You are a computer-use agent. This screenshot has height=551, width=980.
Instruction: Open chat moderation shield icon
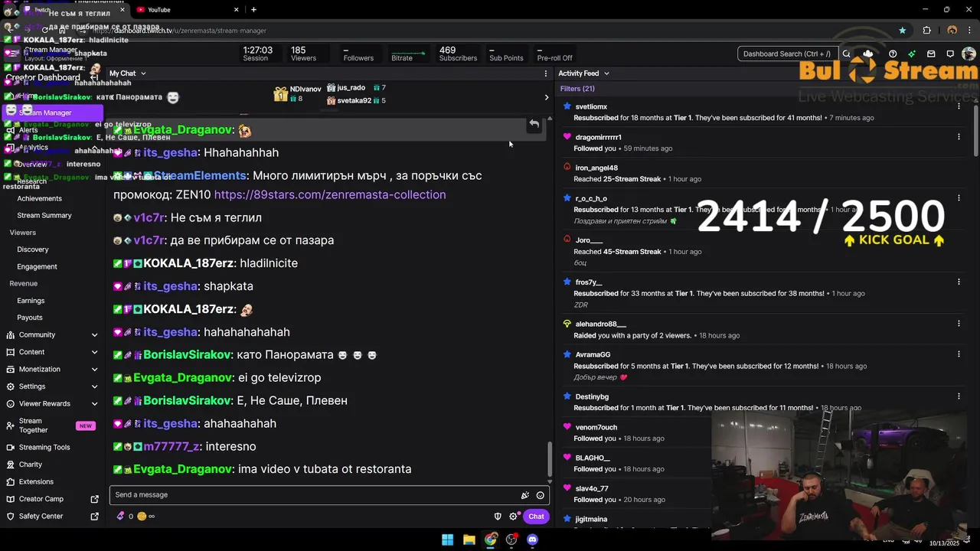click(498, 517)
